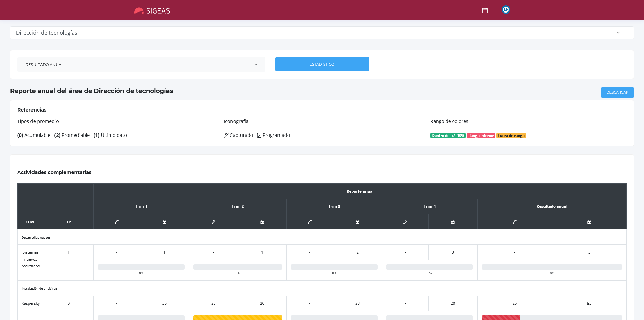
Task: Click Sistemas nuevos annual result progress bar
Action: [552, 267]
